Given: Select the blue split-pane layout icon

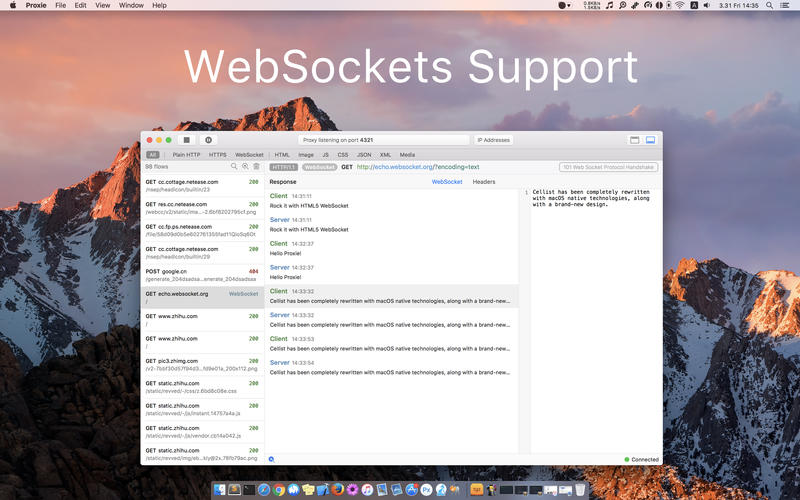Looking at the screenshot, I should pos(651,140).
